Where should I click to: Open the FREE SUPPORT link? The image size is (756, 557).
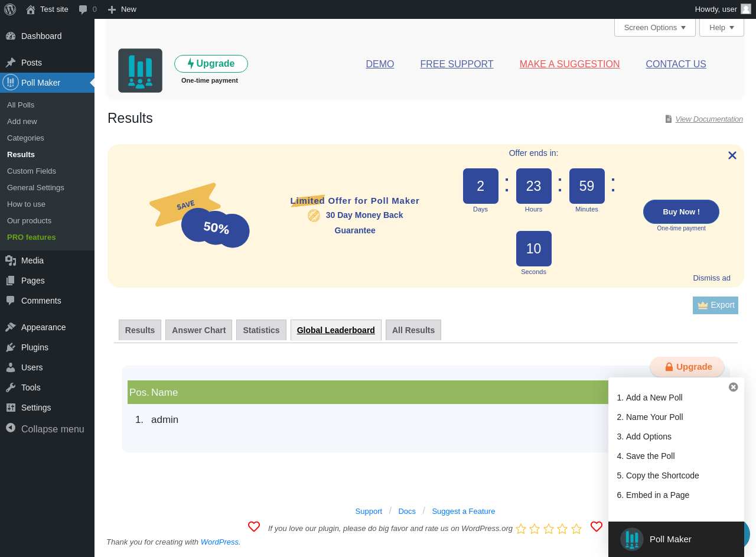pos(457,64)
